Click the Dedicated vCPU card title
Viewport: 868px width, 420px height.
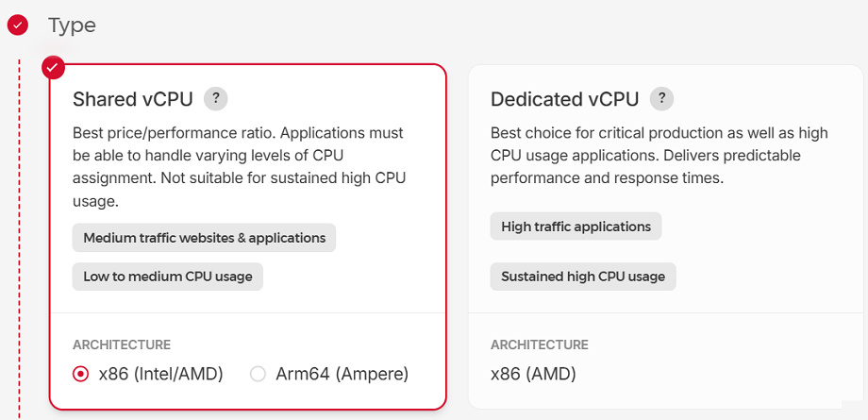564,99
